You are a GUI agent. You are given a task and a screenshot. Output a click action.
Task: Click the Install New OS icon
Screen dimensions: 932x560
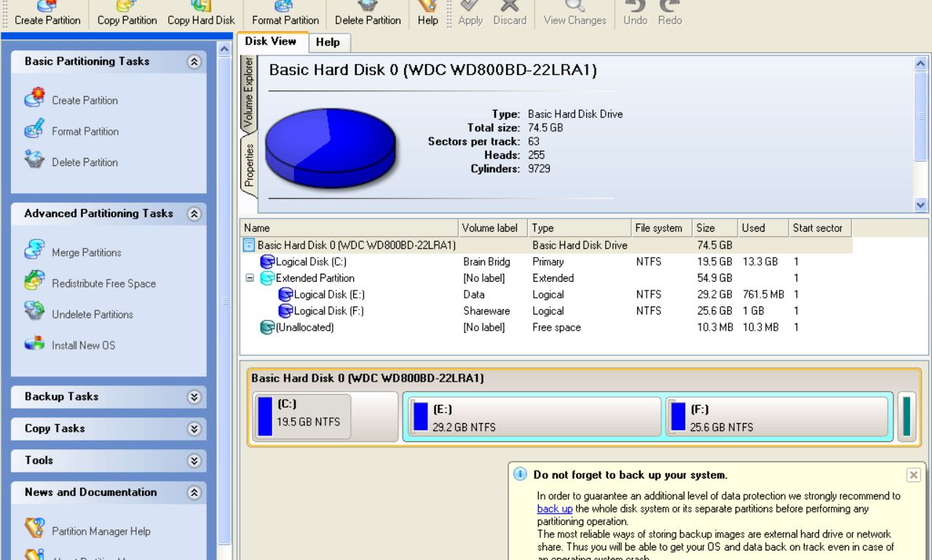[34, 344]
